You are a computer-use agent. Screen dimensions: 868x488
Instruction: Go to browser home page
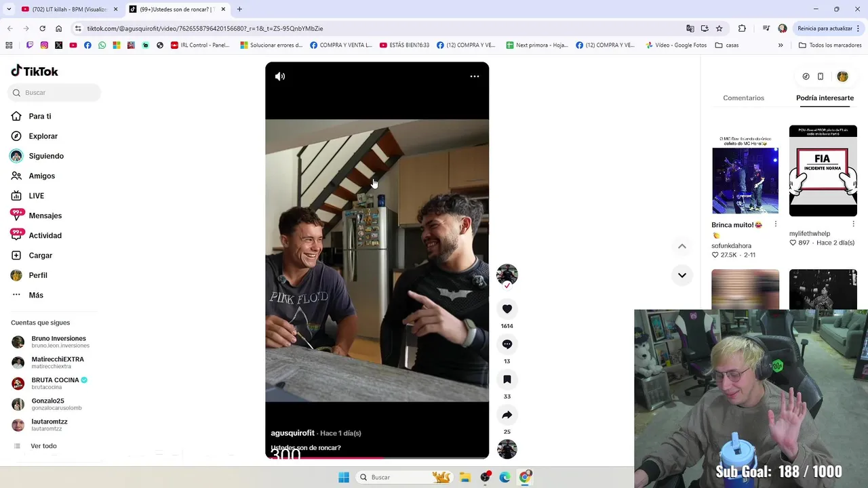(x=58, y=28)
